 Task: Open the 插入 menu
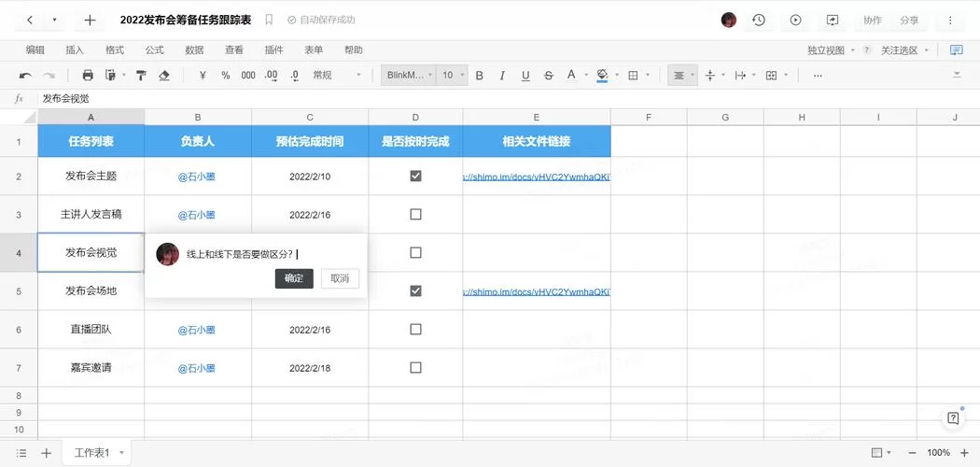tap(75, 50)
